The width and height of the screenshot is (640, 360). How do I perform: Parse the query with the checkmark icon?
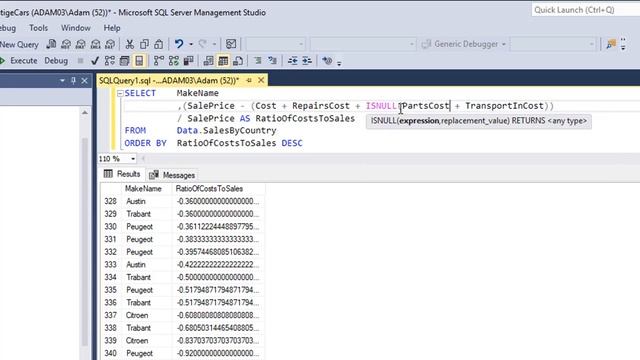[95, 61]
